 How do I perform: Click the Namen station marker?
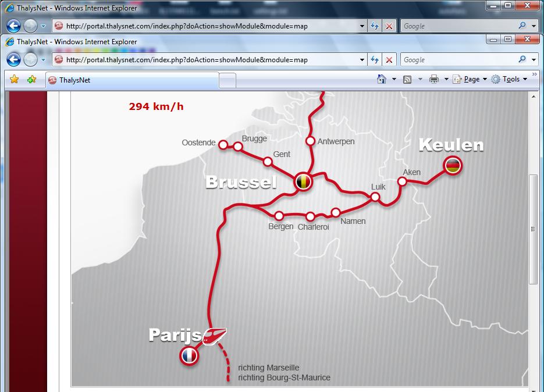(x=336, y=212)
